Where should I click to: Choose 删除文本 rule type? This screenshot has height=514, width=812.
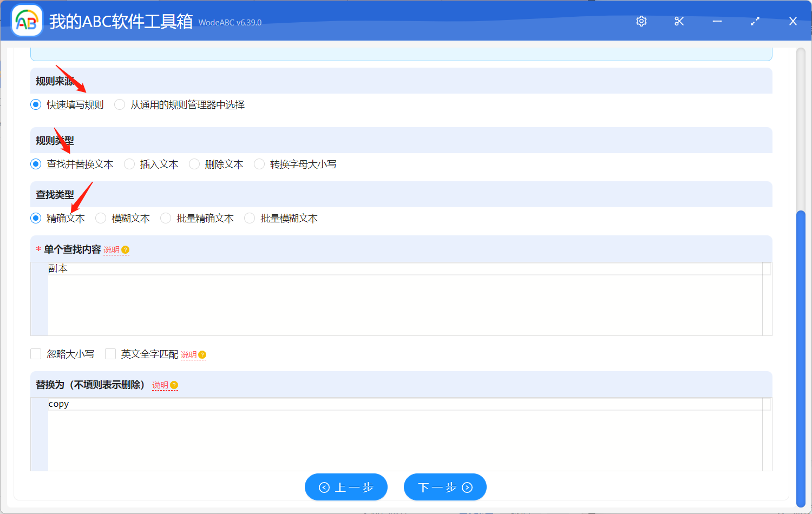pos(194,164)
